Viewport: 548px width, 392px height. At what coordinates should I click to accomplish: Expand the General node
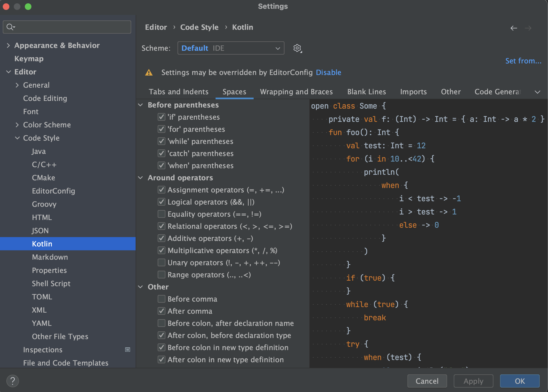[17, 85]
